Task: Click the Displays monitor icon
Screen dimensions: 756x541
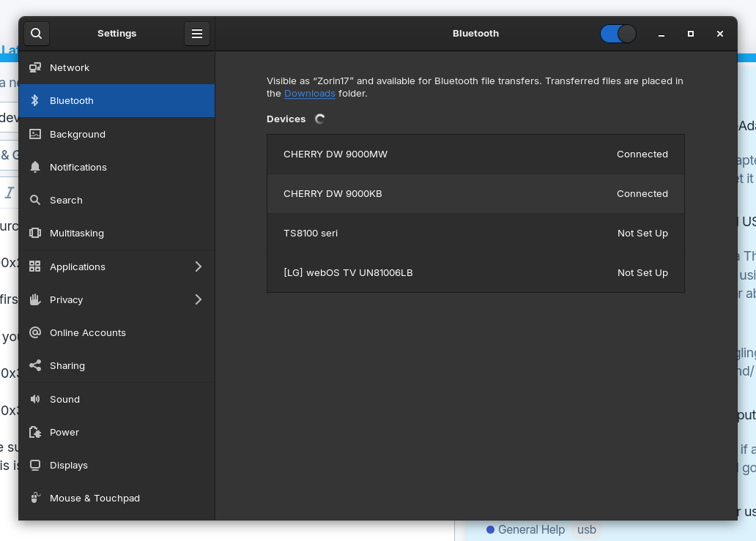Action: coord(35,465)
